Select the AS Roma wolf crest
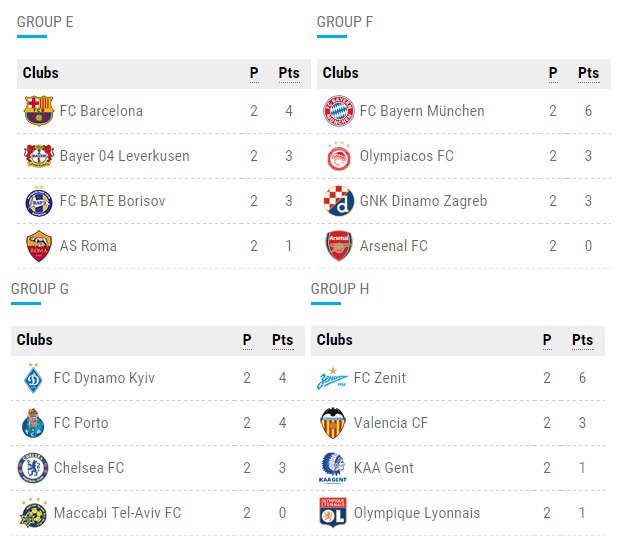The image size is (630, 560). (x=39, y=246)
